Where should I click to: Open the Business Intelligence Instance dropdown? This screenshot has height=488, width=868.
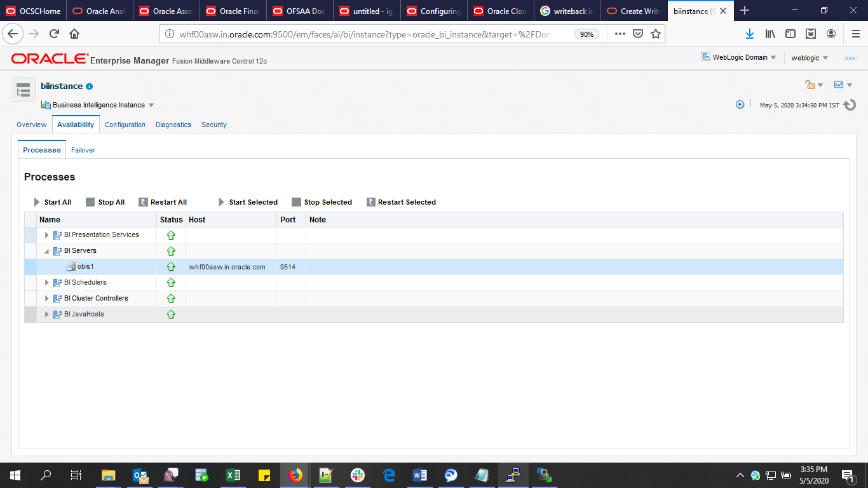(98, 105)
